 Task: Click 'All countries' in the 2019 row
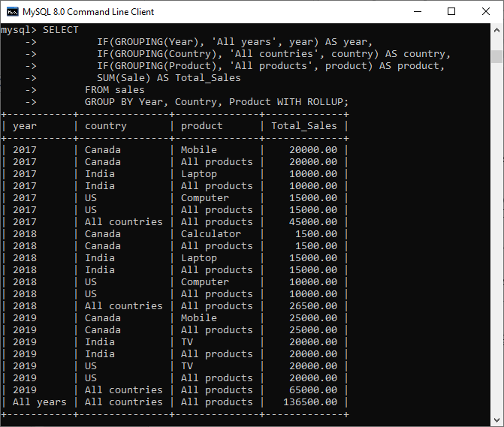tap(124, 390)
